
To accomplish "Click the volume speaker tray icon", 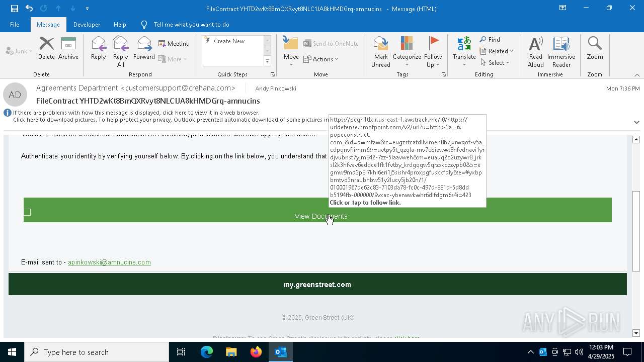I will pos(579,352).
